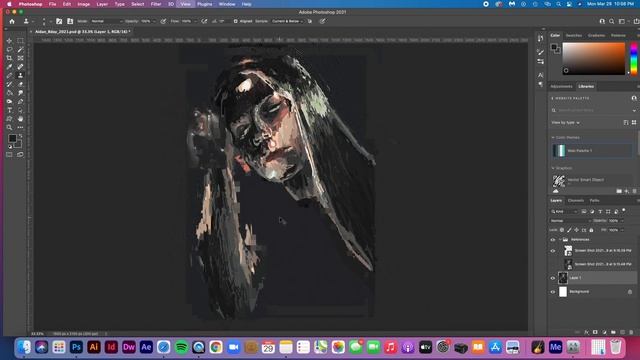This screenshot has height=360, width=640.
Task: Open the Layer menu
Action: click(102, 4)
